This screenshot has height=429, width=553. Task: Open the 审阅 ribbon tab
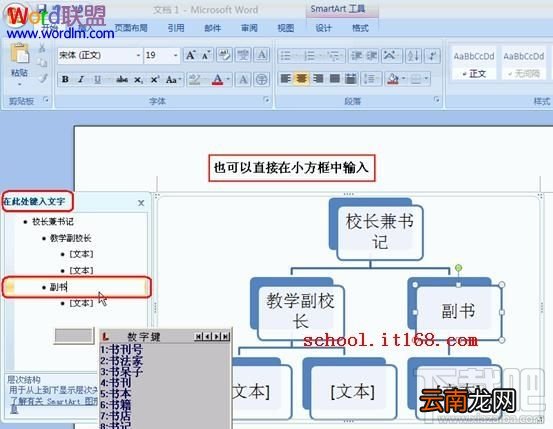tap(249, 28)
